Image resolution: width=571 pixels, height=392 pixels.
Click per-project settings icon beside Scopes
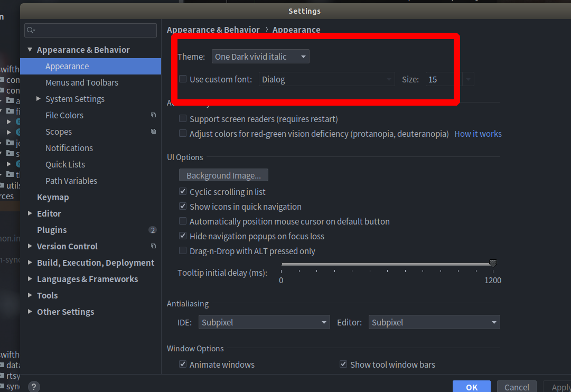tap(153, 131)
